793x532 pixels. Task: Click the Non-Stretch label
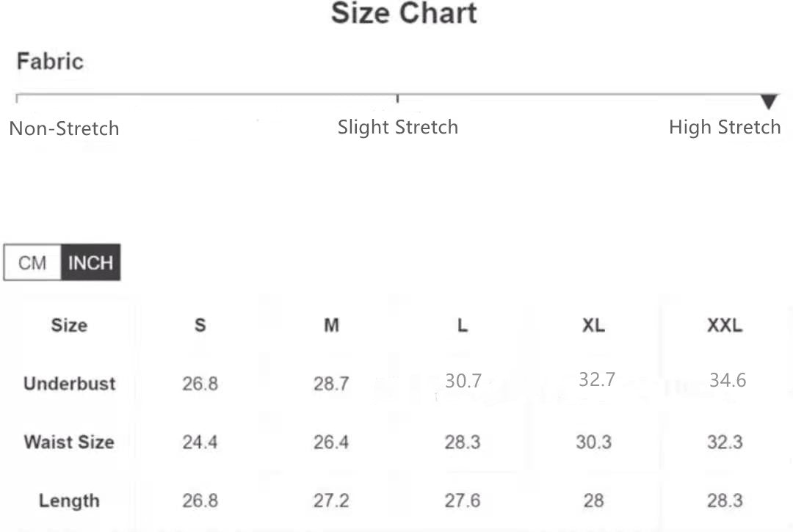tap(64, 128)
